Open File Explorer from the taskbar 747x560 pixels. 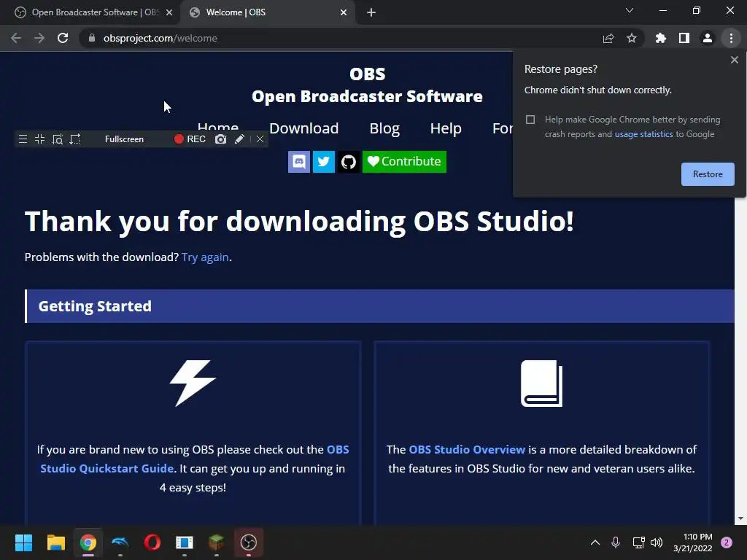tap(55, 542)
